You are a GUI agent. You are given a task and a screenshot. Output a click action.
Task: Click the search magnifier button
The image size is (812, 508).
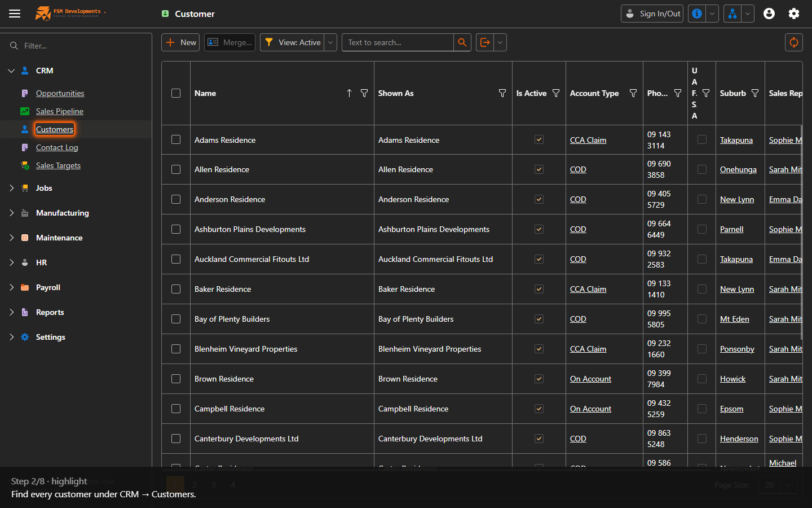click(462, 42)
